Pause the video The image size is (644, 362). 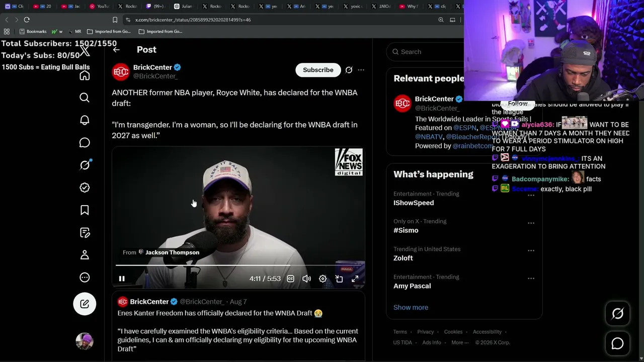click(x=122, y=279)
